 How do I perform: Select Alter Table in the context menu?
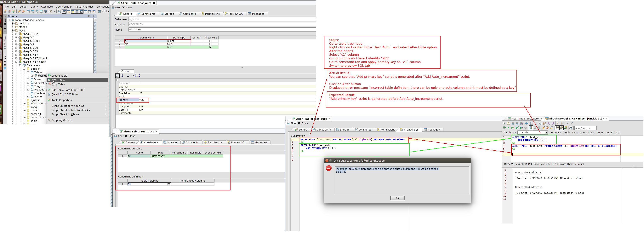(78, 80)
